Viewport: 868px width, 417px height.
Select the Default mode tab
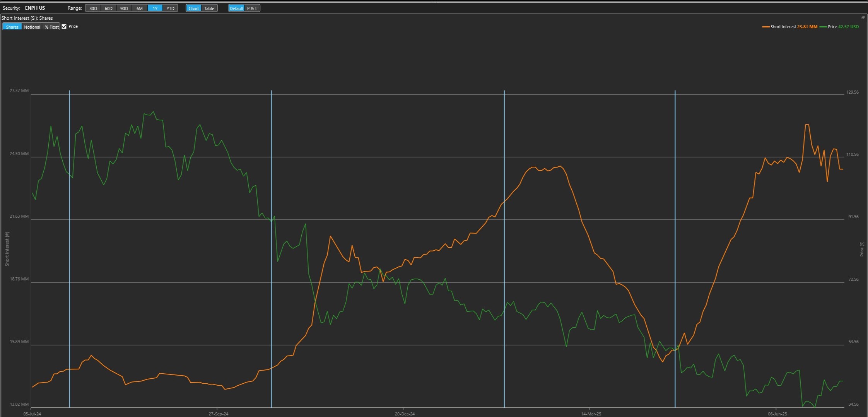click(x=236, y=8)
